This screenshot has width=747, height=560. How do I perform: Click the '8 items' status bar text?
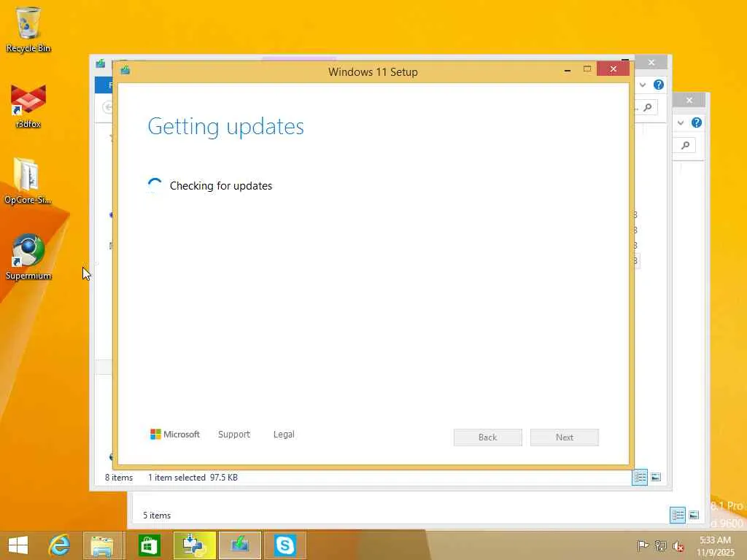pyautogui.click(x=119, y=477)
